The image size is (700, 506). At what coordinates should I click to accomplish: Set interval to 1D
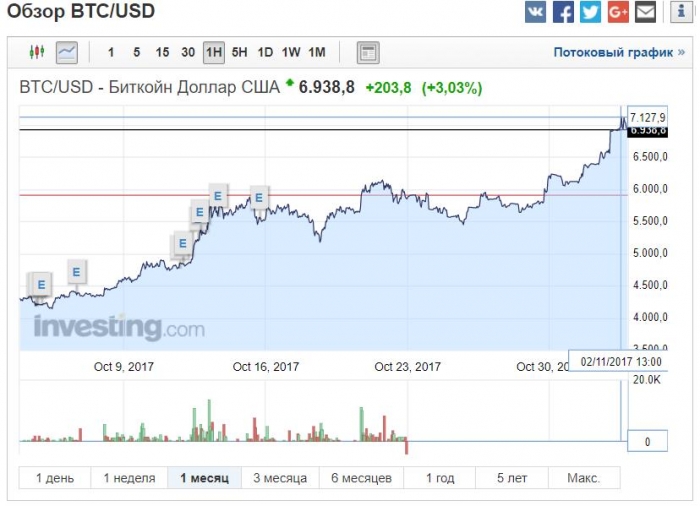pyautogui.click(x=265, y=52)
